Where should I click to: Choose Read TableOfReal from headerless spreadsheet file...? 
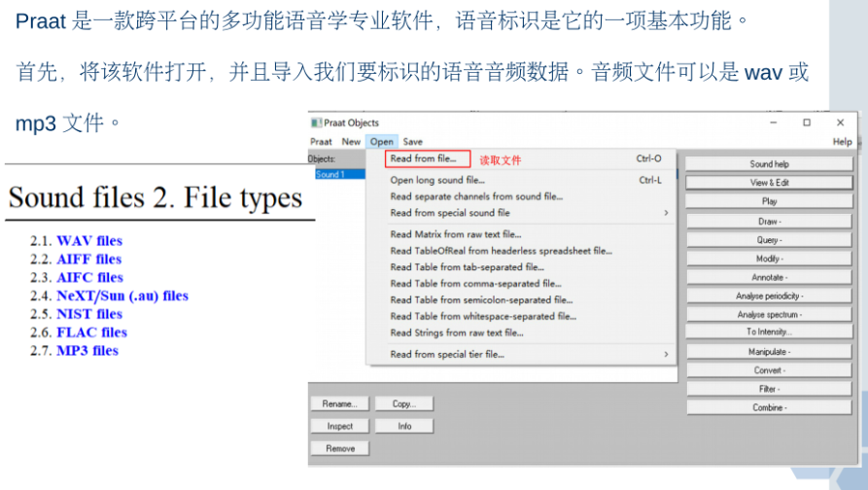[x=521, y=251]
